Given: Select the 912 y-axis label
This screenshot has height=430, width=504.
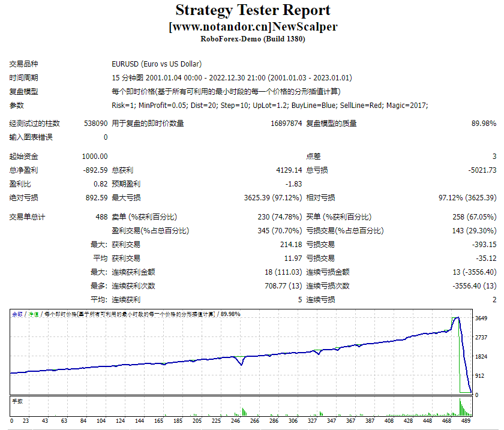Looking at the screenshot, I should pyautogui.click(x=479, y=376).
